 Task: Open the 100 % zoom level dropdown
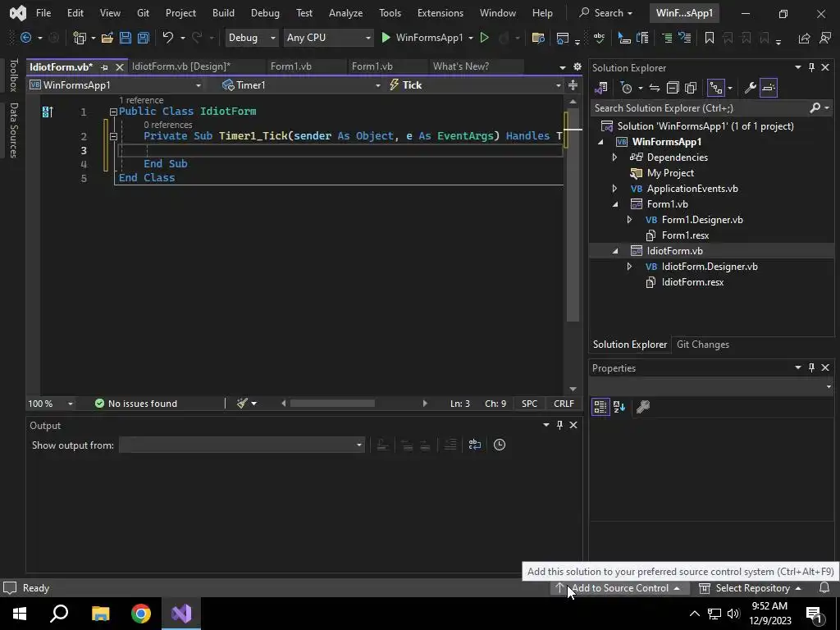[x=50, y=404]
